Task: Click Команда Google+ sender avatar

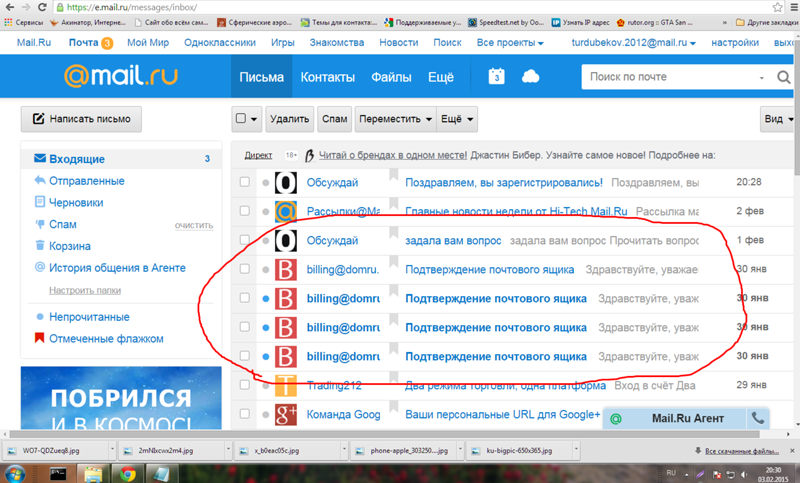Action: (x=286, y=415)
